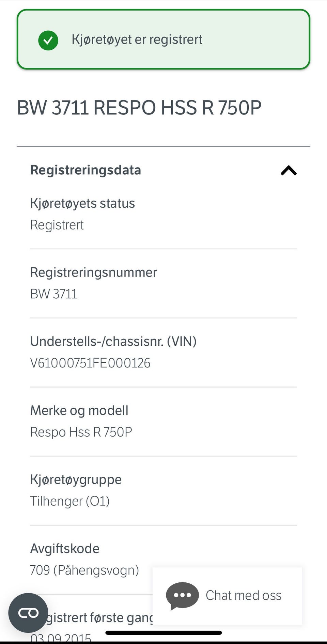Tap the Respo Hss R 750P model value
The height and width of the screenshot is (644, 327).
tap(81, 432)
